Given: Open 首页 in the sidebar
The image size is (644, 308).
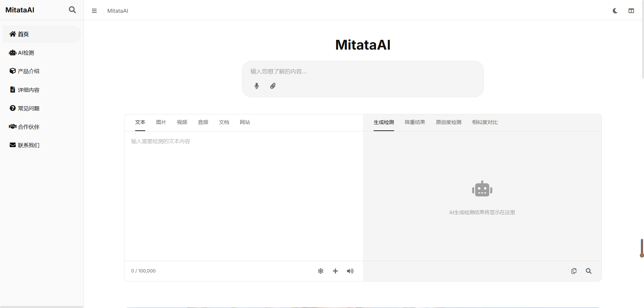Looking at the screenshot, I should coord(42,34).
